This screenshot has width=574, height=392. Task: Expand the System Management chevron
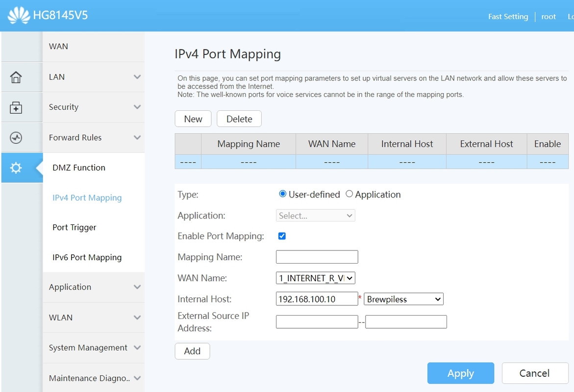(137, 348)
